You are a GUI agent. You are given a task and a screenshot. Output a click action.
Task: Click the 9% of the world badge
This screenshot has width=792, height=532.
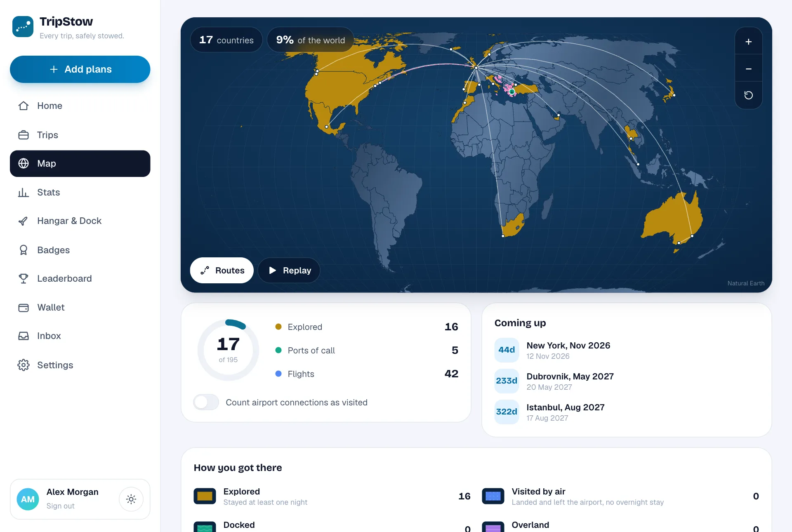[310, 40]
